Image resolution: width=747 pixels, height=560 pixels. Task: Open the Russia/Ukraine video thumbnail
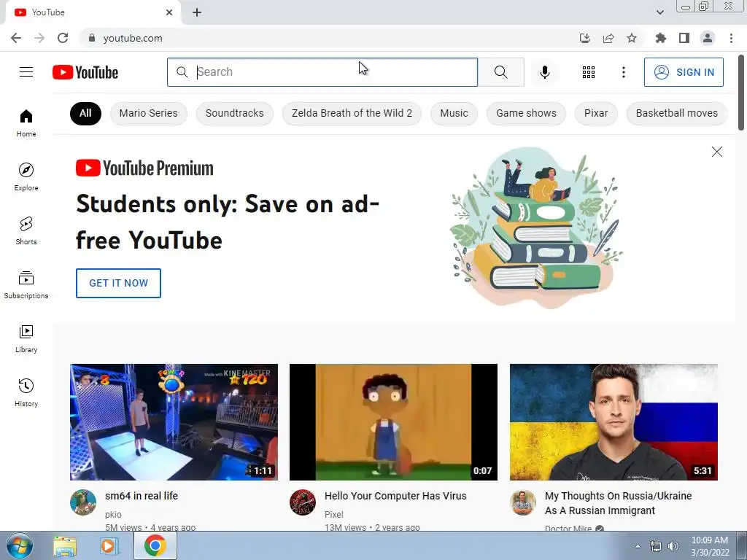pyautogui.click(x=614, y=422)
